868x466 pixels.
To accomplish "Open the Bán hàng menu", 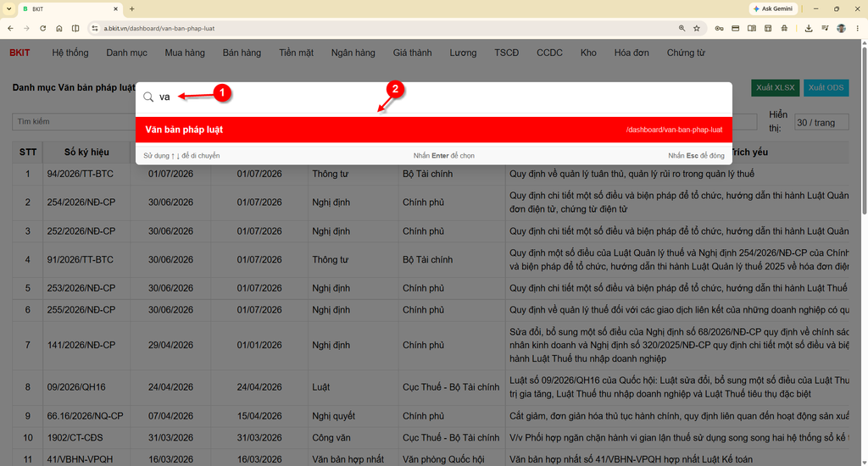I will [x=242, y=53].
